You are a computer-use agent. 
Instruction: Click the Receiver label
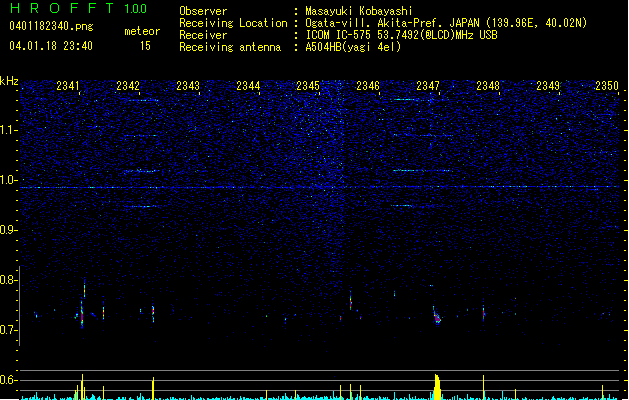[203, 35]
